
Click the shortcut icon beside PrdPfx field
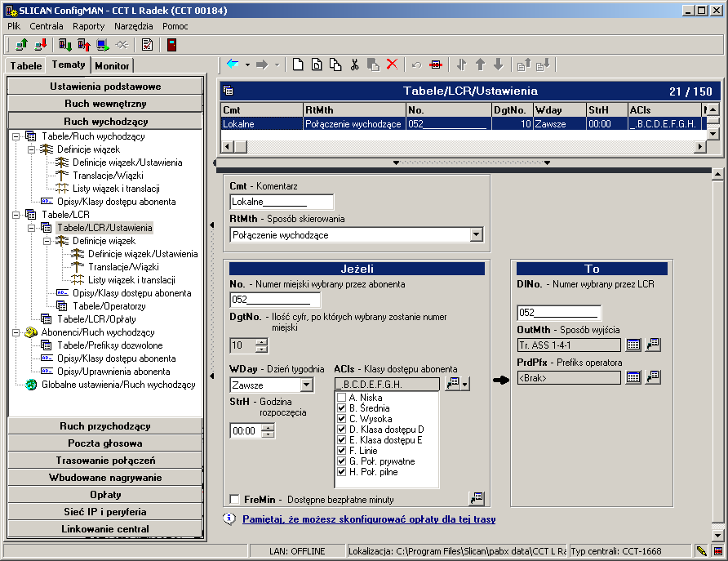tap(653, 377)
